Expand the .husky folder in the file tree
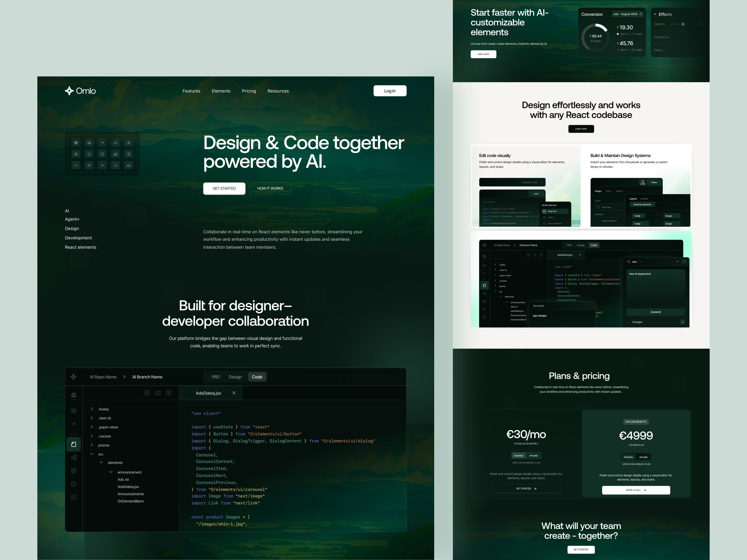 (x=92, y=409)
